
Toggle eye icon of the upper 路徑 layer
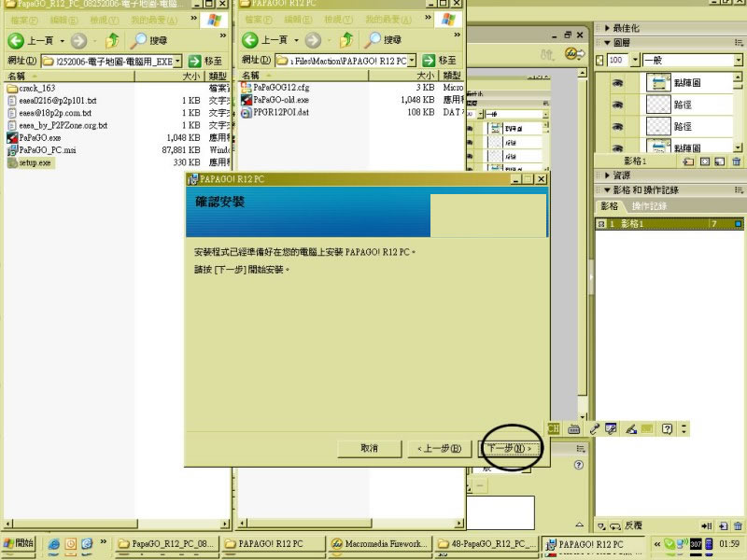(x=618, y=105)
